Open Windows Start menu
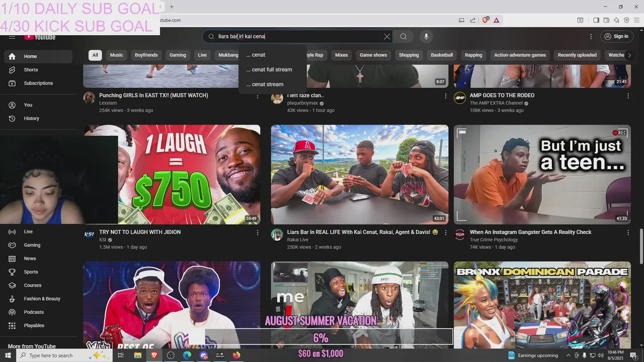Viewport: 644px width, 362px height. tap(8, 355)
